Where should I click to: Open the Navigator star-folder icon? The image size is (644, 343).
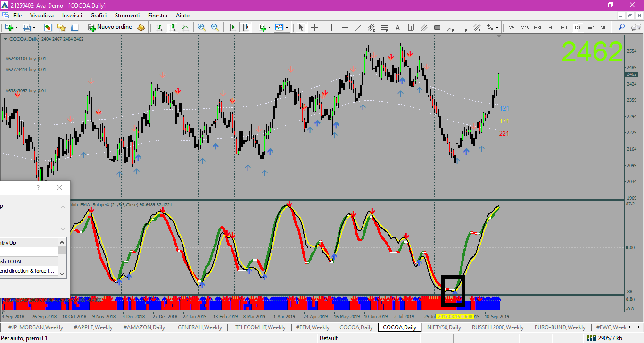(x=61, y=27)
